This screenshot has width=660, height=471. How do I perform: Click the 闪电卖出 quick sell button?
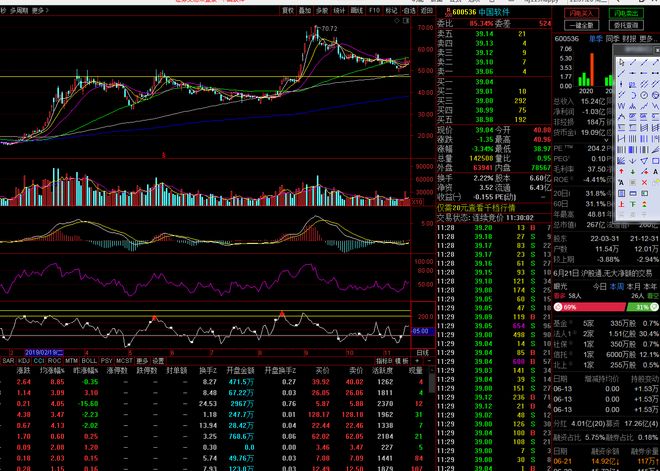626,12
